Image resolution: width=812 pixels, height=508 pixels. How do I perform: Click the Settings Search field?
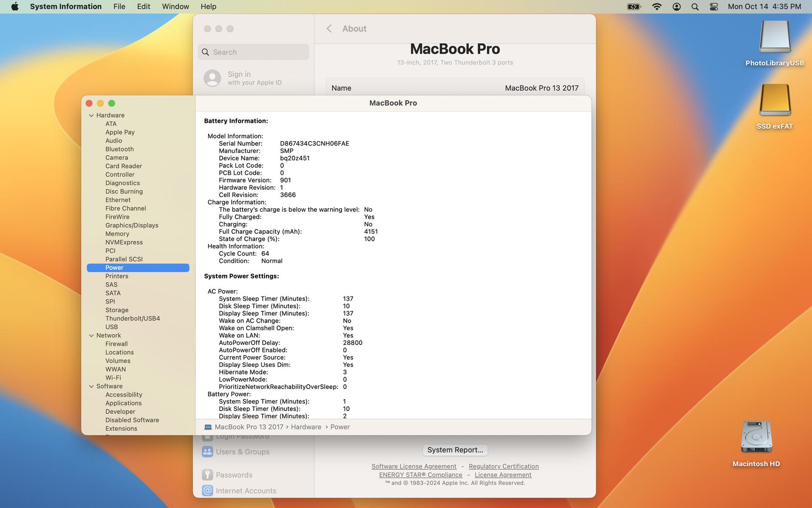point(253,52)
